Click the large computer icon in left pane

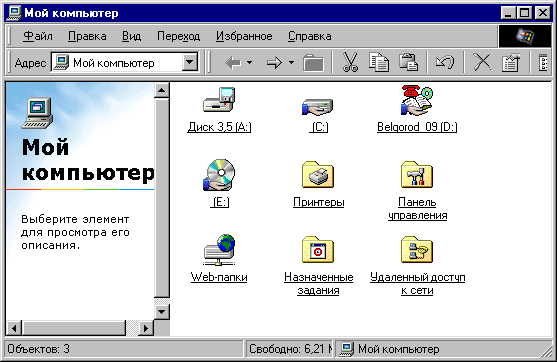click(x=38, y=113)
